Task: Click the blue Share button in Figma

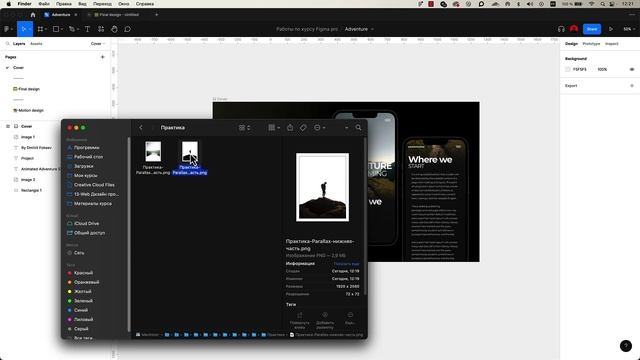Action: click(x=592, y=29)
